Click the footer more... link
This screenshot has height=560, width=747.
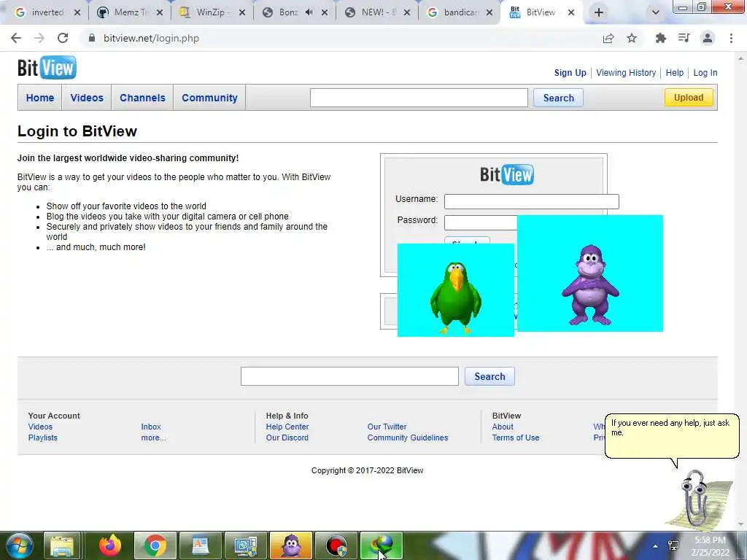point(153,437)
